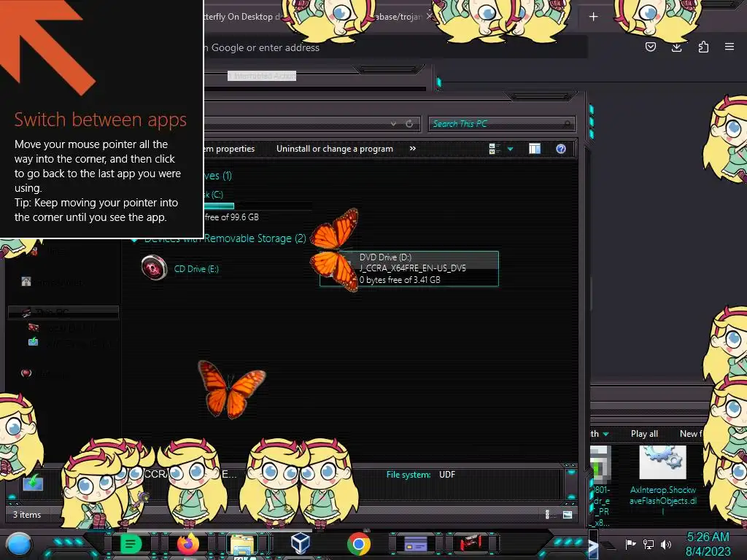Viewport: 747px width, 560px height.
Task: Click the File system UDF detail
Action: (x=421, y=475)
